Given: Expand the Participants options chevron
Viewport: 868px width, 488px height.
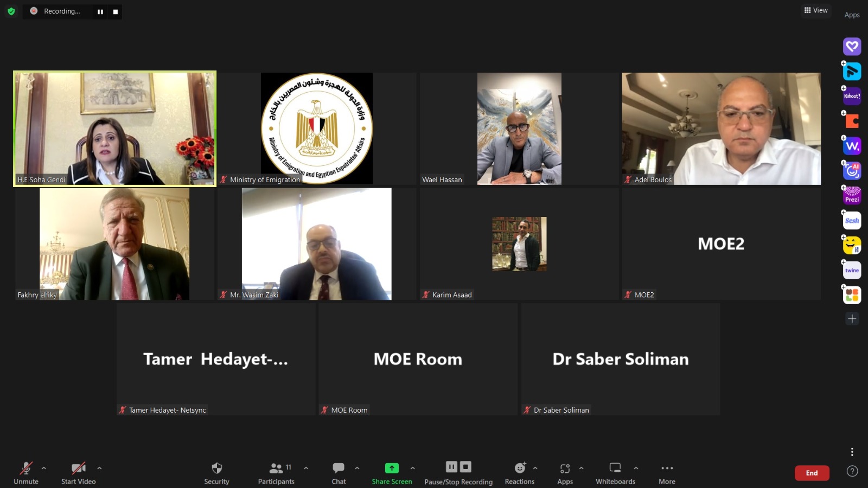Looking at the screenshot, I should click(x=306, y=468).
